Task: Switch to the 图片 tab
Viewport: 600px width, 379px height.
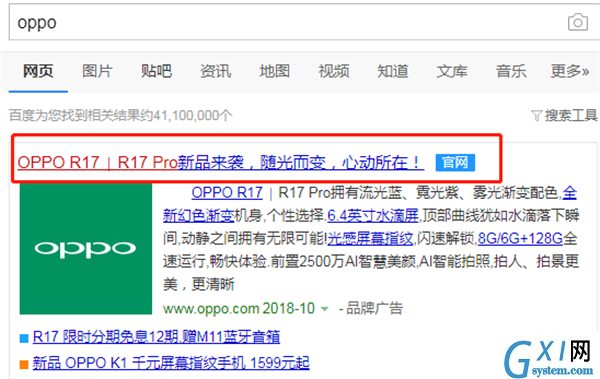Action: (x=97, y=71)
